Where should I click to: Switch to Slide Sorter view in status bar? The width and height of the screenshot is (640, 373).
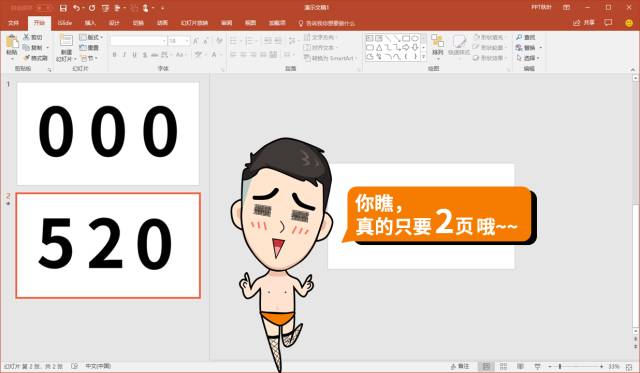point(503,366)
